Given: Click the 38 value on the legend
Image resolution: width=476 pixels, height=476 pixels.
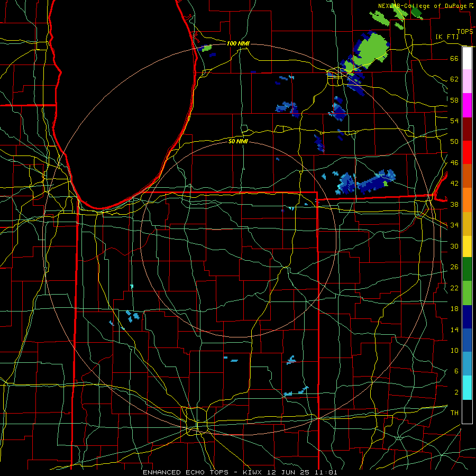Looking at the screenshot, I should [454, 204].
